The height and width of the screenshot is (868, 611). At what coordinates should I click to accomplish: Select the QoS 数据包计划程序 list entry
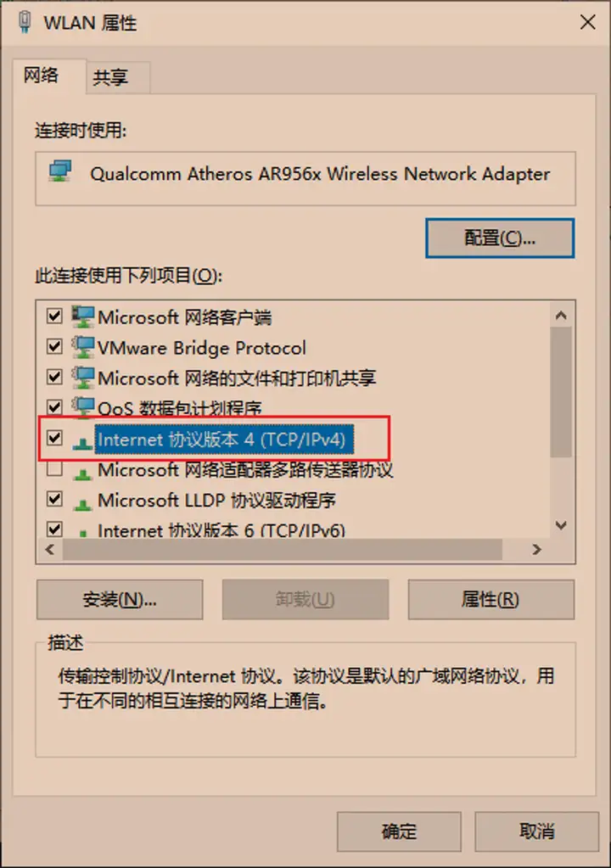point(179,408)
